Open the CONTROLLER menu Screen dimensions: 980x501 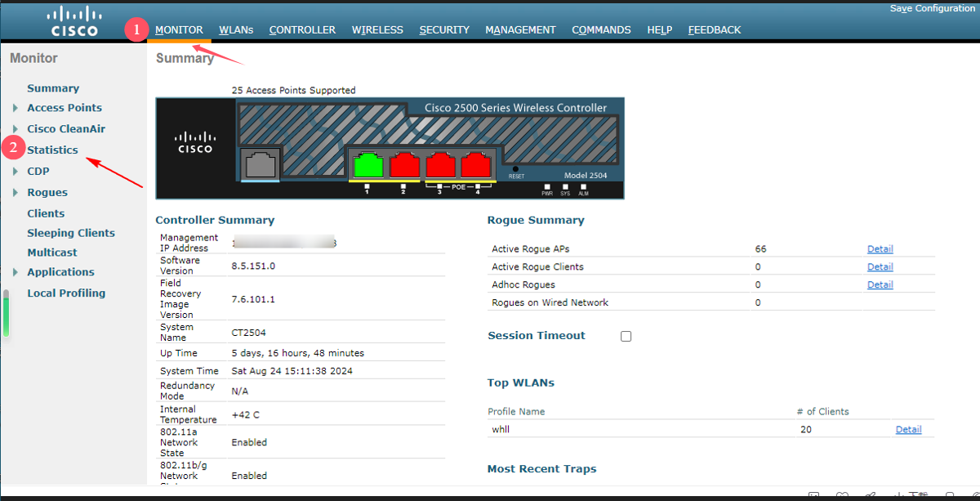(x=302, y=29)
